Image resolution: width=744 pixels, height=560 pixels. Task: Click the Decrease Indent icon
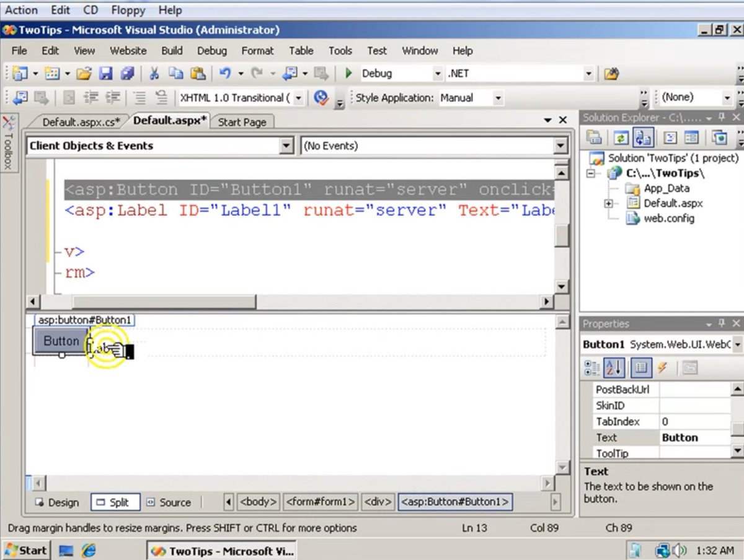click(x=91, y=97)
